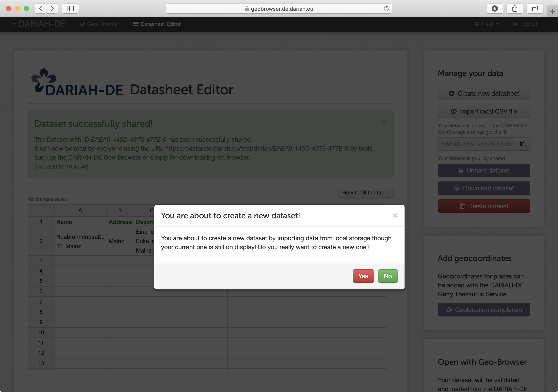This screenshot has height=392, width=558.
Task: Click the geobrowser.de.dariah.eu address bar
Action: (x=279, y=9)
